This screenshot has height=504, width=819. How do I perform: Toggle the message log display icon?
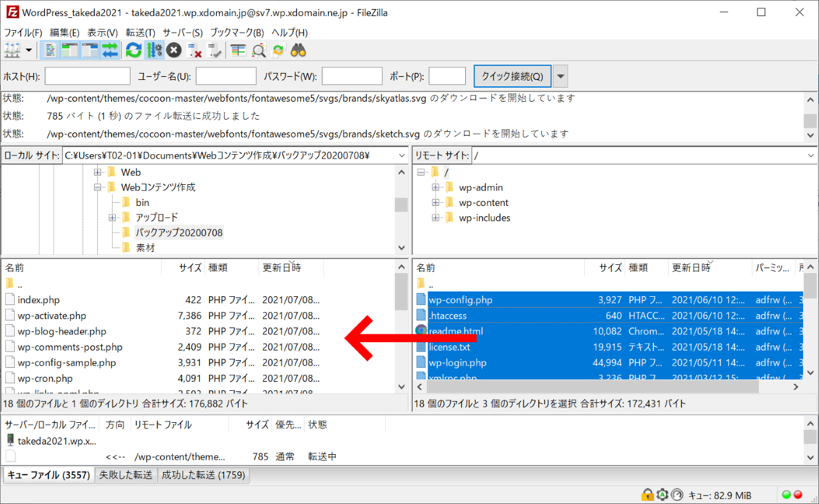49,50
